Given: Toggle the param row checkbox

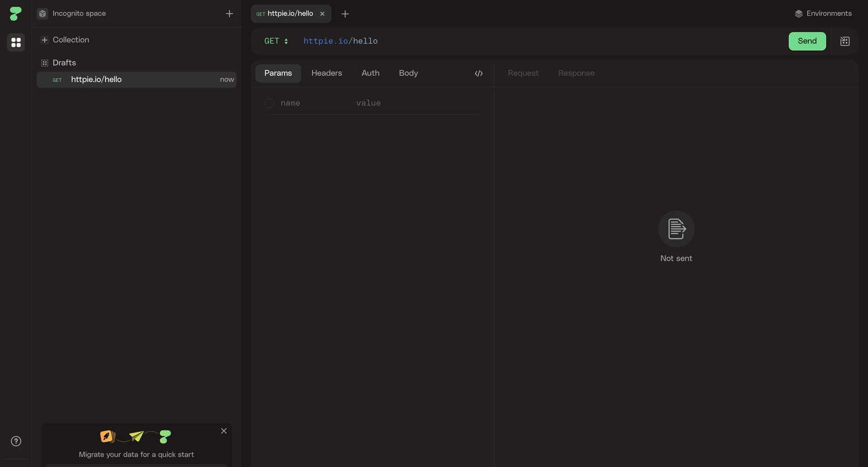Looking at the screenshot, I should coord(269,103).
